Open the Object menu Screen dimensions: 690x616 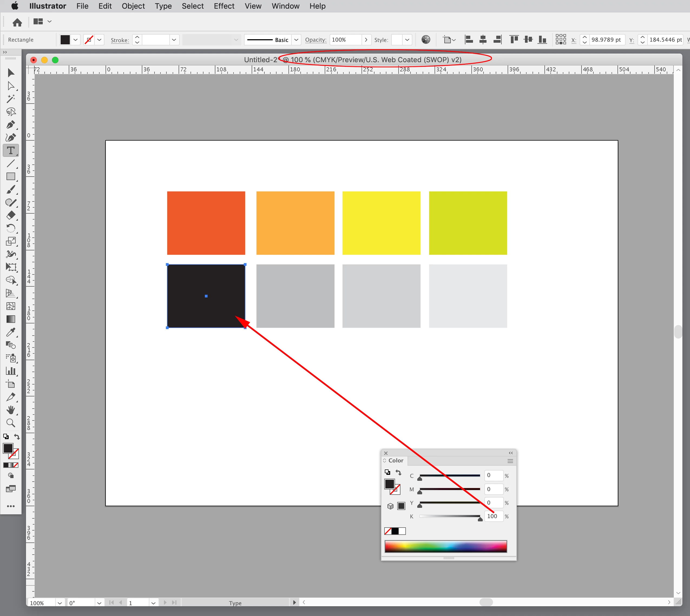[133, 6]
